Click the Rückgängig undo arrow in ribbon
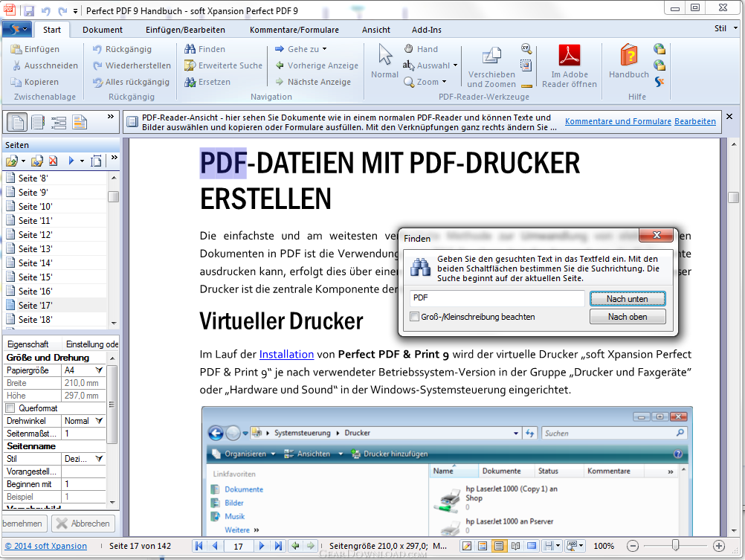 pyautogui.click(x=97, y=49)
